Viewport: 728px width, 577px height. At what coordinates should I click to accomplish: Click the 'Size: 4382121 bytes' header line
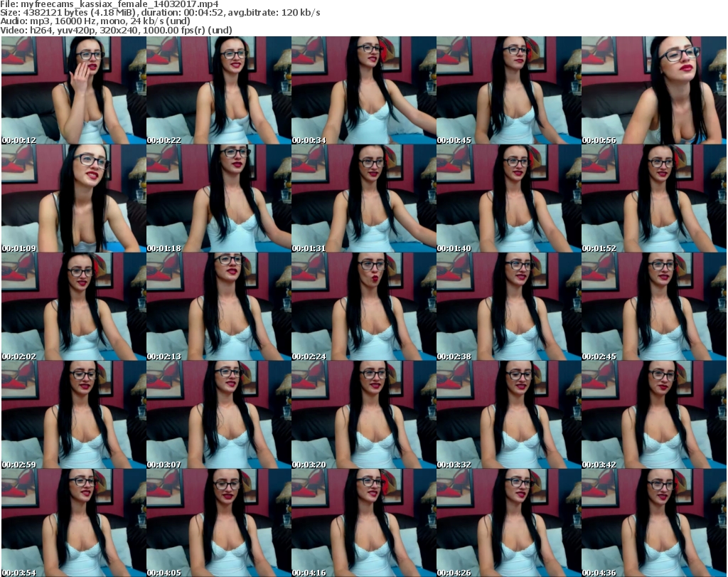tap(160, 13)
